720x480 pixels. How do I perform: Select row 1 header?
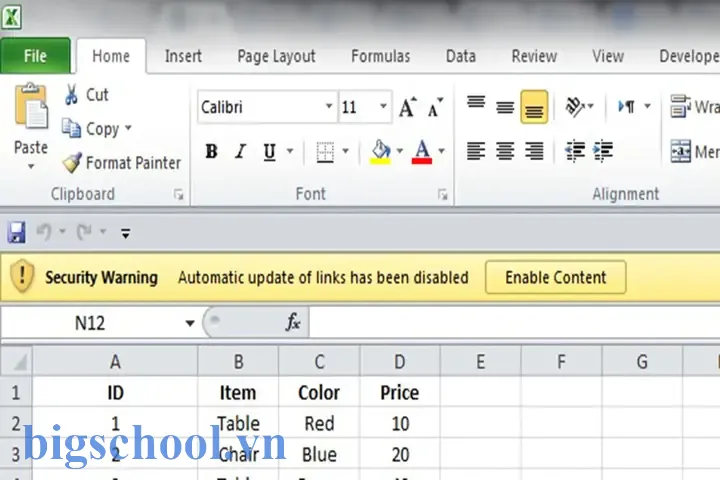click(x=16, y=392)
